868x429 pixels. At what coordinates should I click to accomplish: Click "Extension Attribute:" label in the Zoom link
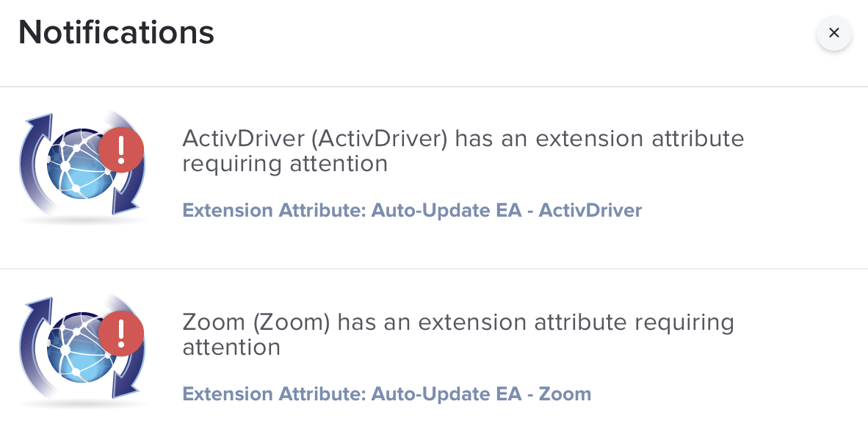click(x=274, y=394)
